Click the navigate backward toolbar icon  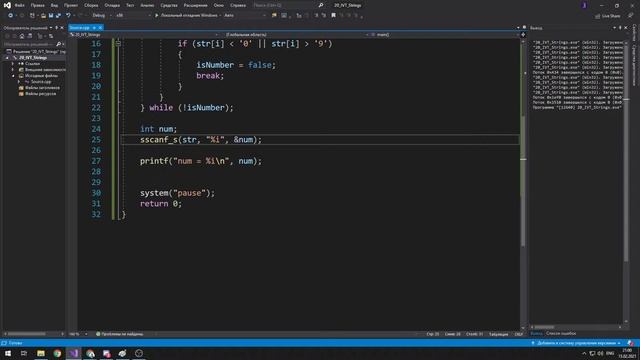(x=11, y=16)
